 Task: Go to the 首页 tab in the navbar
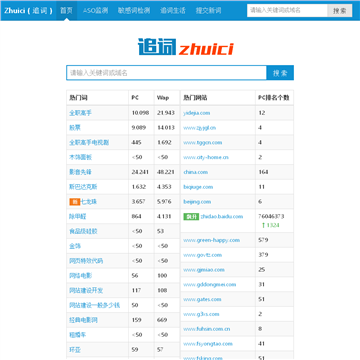pos(66,10)
